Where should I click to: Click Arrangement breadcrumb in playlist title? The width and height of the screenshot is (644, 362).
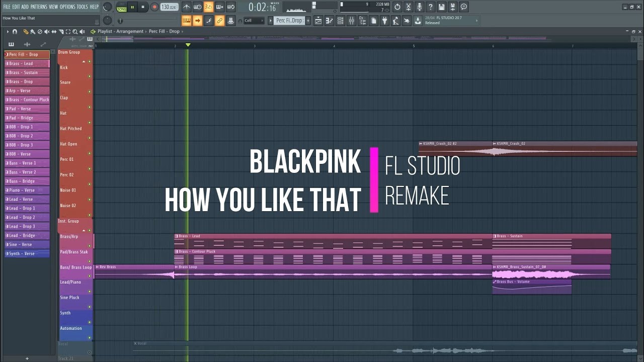[130, 31]
